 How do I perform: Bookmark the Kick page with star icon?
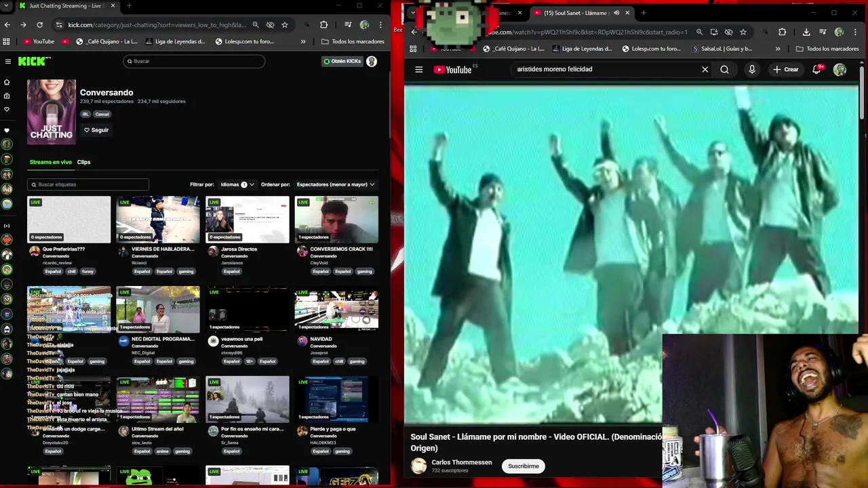285,25
